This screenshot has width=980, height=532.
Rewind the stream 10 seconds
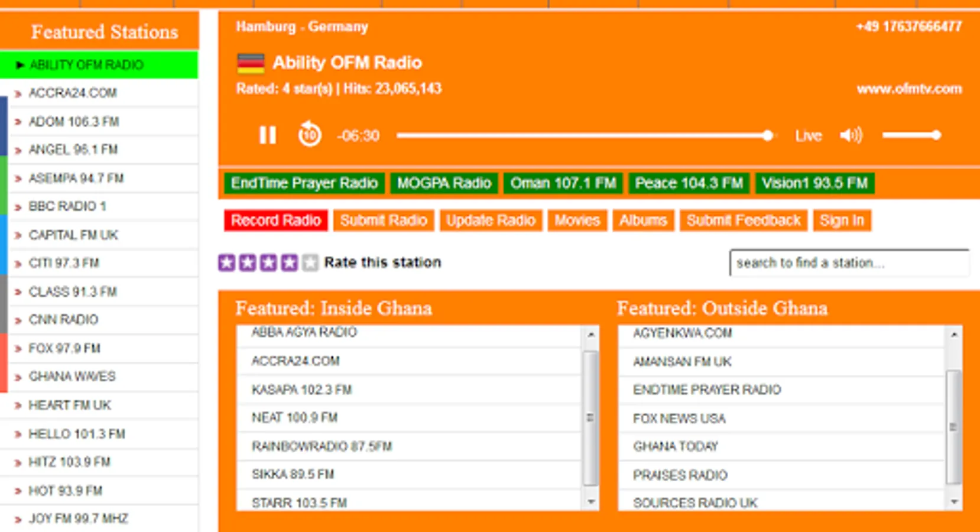tap(309, 135)
